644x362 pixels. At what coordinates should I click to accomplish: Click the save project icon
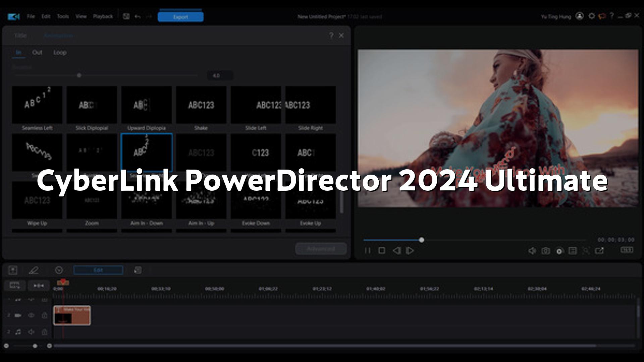126,16
